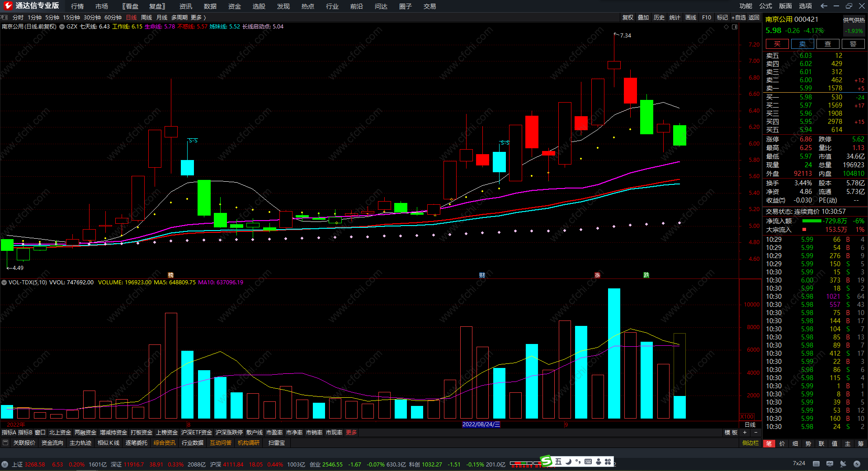Click the 查 query button
Screen dimensions: 868x471
pyautogui.click(x=828, y=44)
